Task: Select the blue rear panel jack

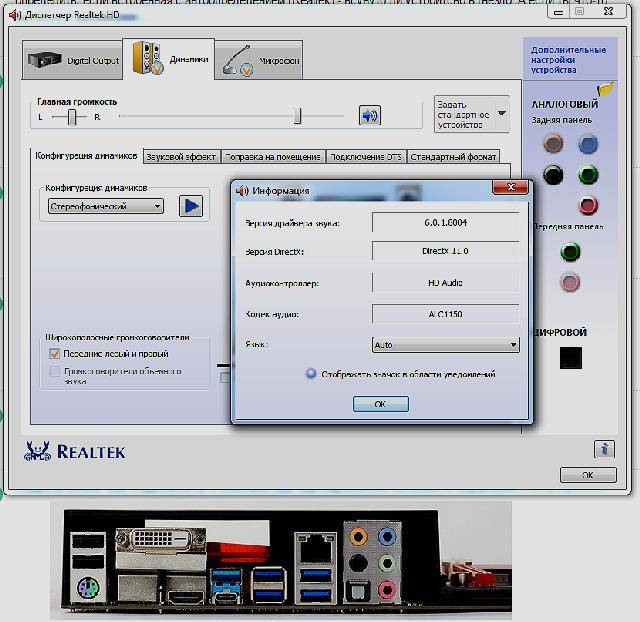Action: (x=588, y=144)
